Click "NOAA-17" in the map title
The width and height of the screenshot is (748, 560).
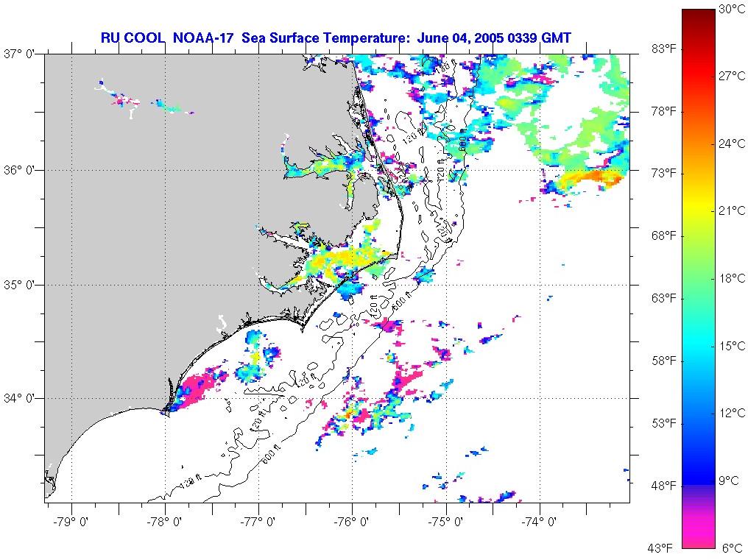(x=202, y=38)
